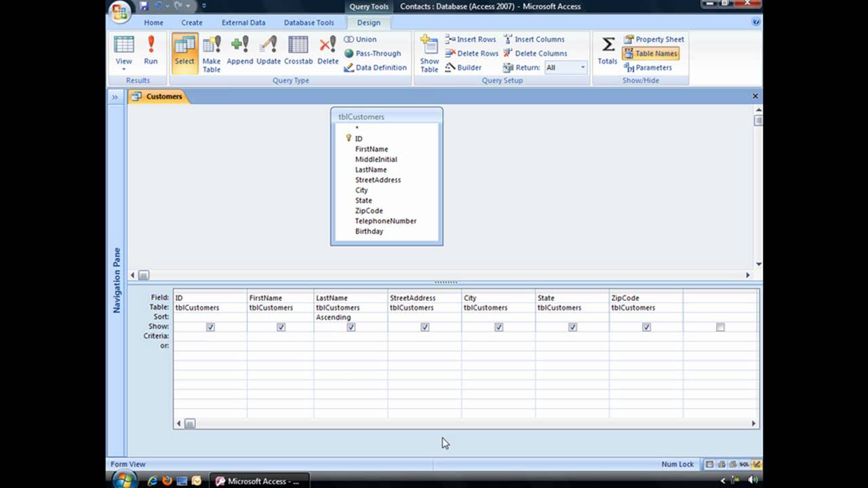Viewport: 868px width, 488px height.
Task: Click the Delete Columns button
Action: [x=534, y=54]
